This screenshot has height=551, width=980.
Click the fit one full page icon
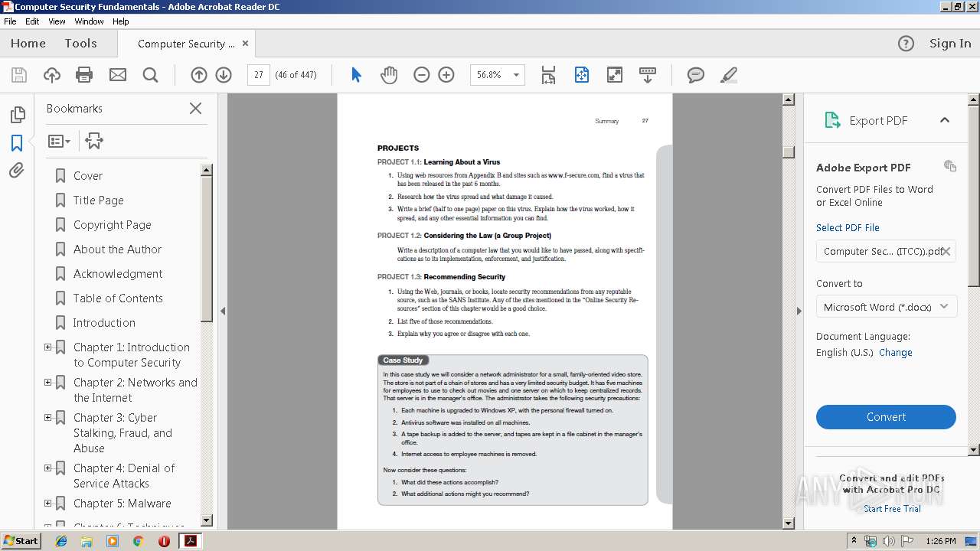coord(581,75)
